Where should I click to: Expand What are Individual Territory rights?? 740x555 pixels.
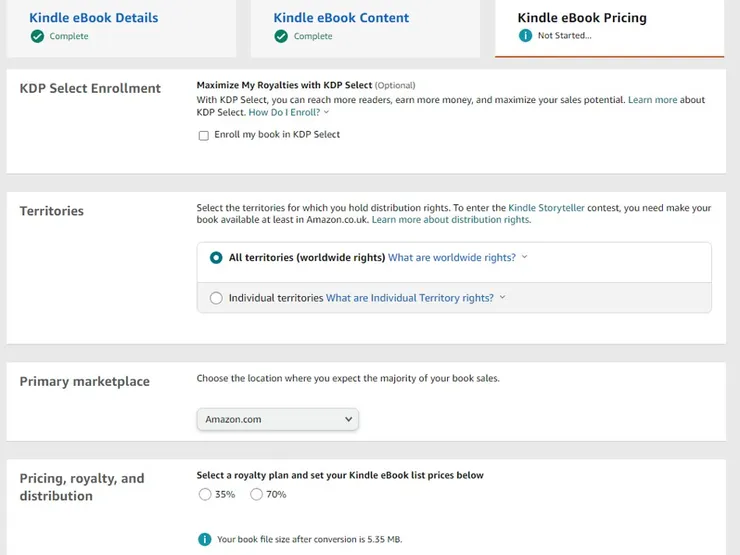pos(412,298)
